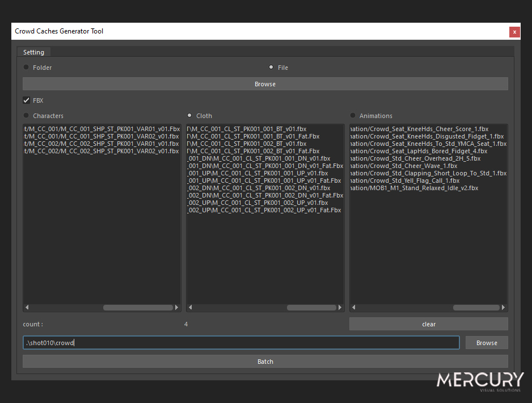
Task: Start the Batch process button
Action: 265,362
